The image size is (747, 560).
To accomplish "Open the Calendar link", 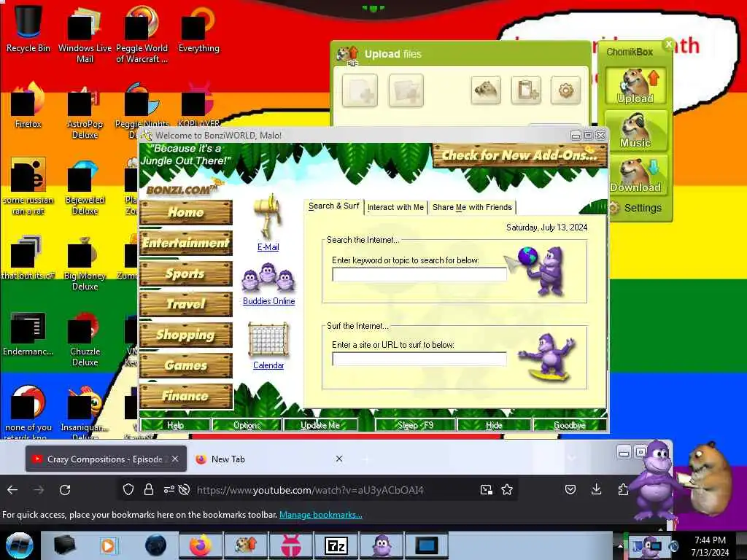I will [x=268, y=365].
